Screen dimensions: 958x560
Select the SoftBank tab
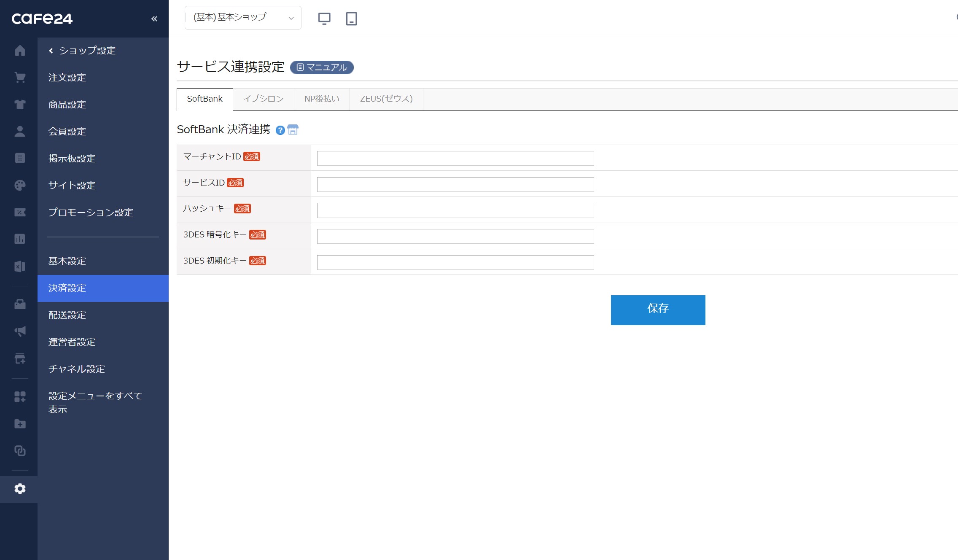[x=205, y=99]
